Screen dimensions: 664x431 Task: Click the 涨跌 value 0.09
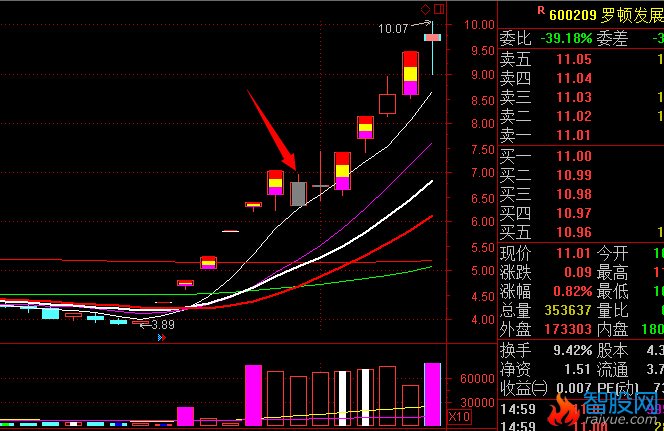[578, 272]
